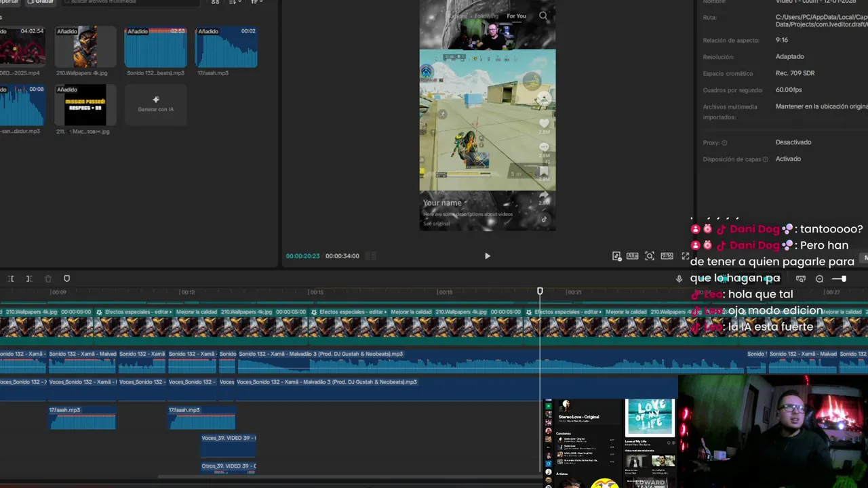The width and height of the screenshot is (868, 488).
Task: Select the 210.Wallpapers 4k.jpg media thumbnail
Action: tap(85, 47)
